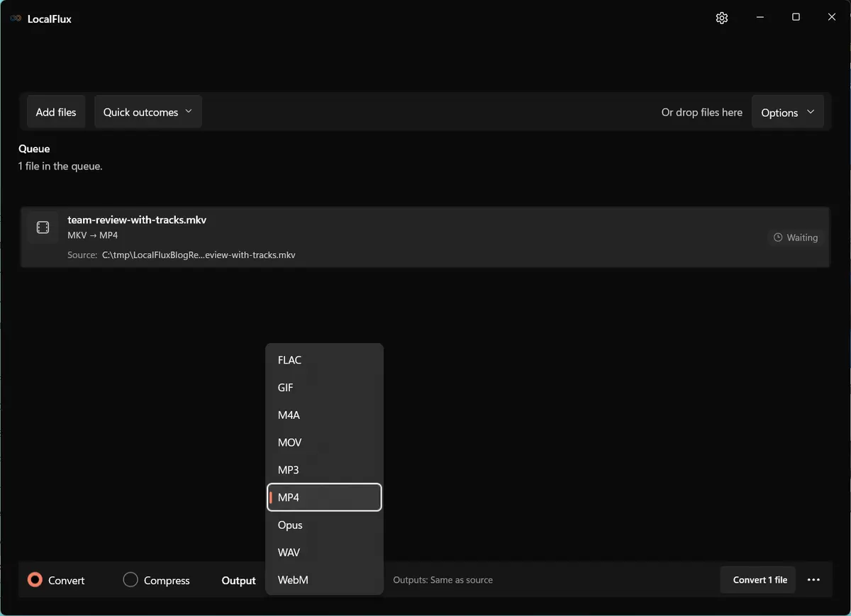Choose MP3 from the output format list
851x616 pixels.
click(324, 470)
